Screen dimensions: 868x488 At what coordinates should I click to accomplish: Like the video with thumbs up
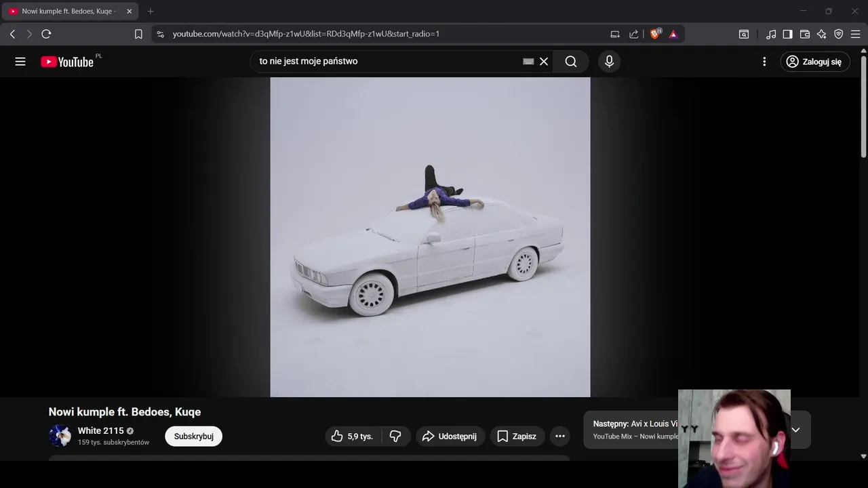353,436
